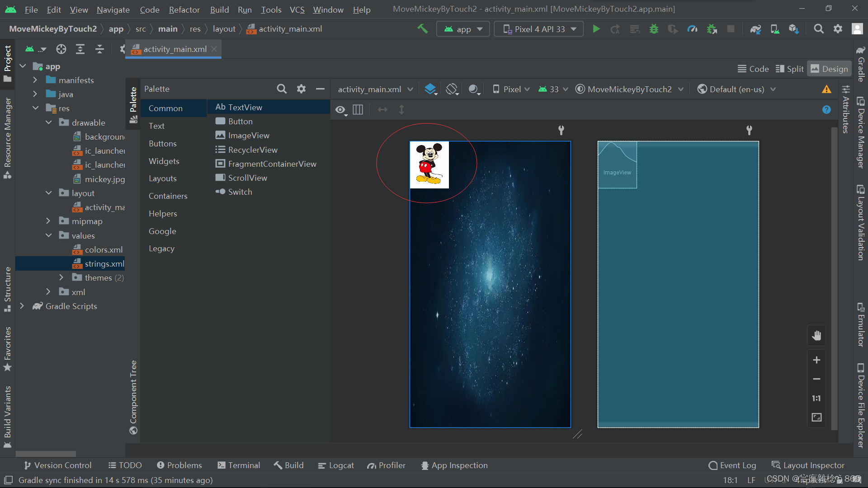Collapse the drawable folder
Viewport: 868px width, 488px height.
click(48, 122)
